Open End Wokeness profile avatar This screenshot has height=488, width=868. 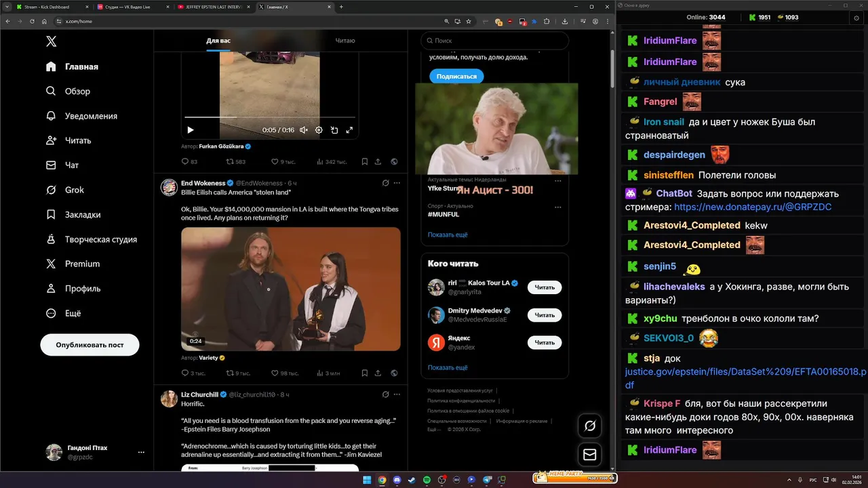tap(169, 187)
